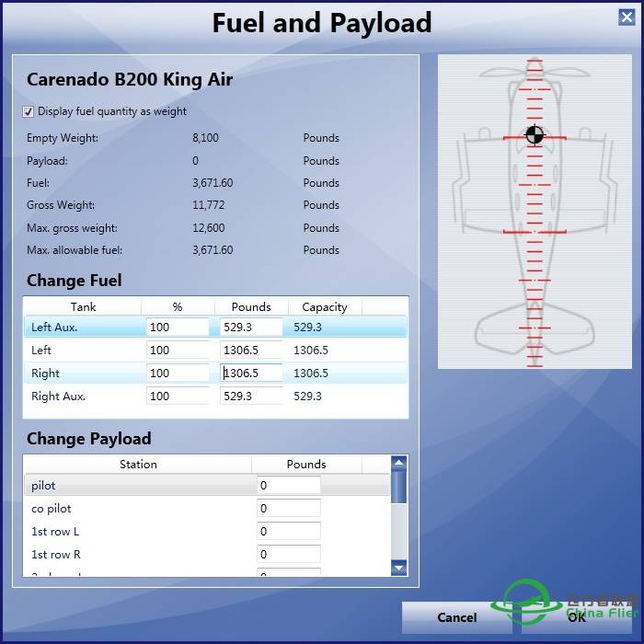Select the Left Aux. tank row

83,327
